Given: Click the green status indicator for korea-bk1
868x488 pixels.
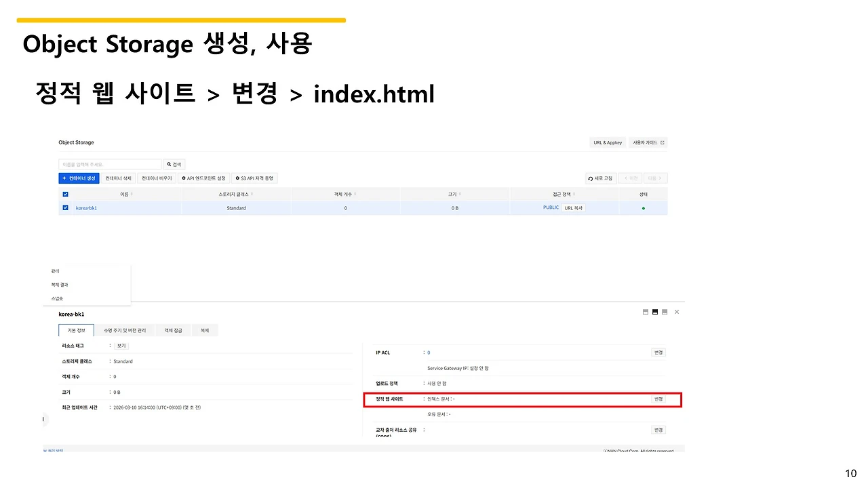Looking at the screenshot, I should (x=644, y=208).
